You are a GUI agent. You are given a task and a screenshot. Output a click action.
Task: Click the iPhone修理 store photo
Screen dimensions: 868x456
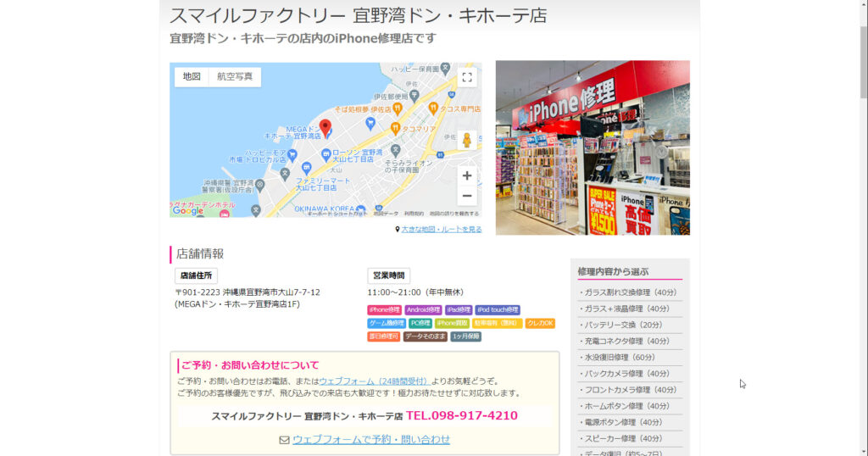pyautogui.click(x=593, y=147)
